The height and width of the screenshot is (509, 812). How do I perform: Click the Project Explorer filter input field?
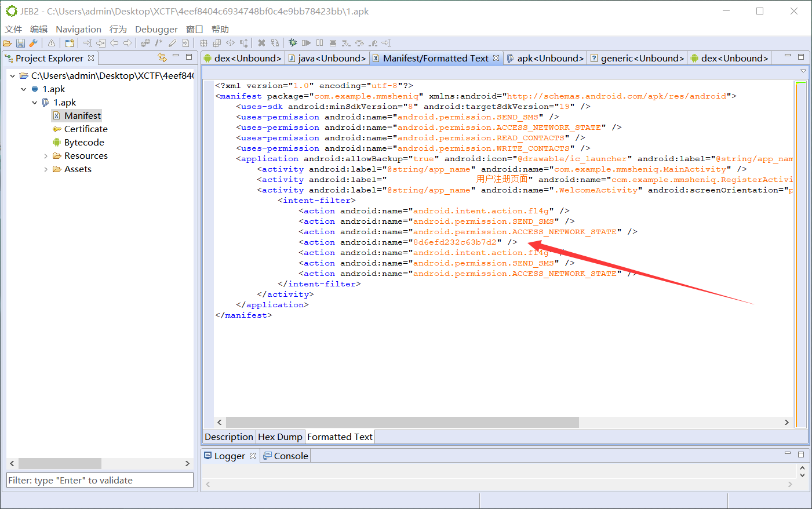(100, 480)
